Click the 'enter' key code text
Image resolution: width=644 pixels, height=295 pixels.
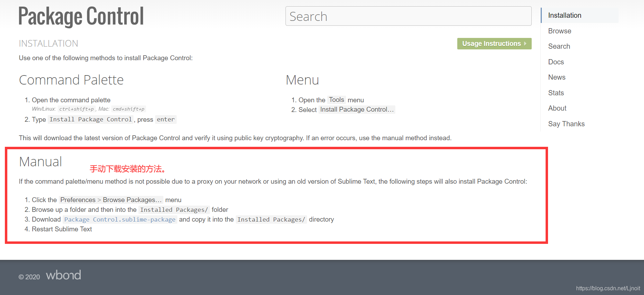166,119
